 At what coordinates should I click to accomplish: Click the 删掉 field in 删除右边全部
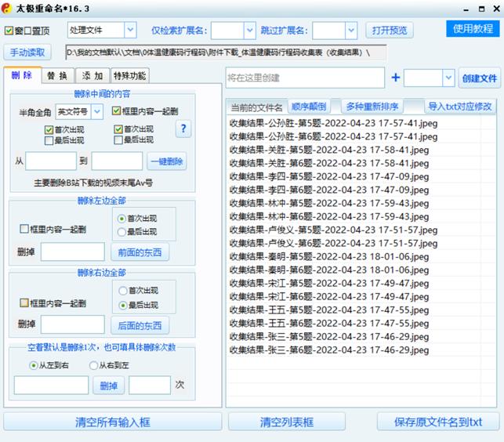(73, 324)
